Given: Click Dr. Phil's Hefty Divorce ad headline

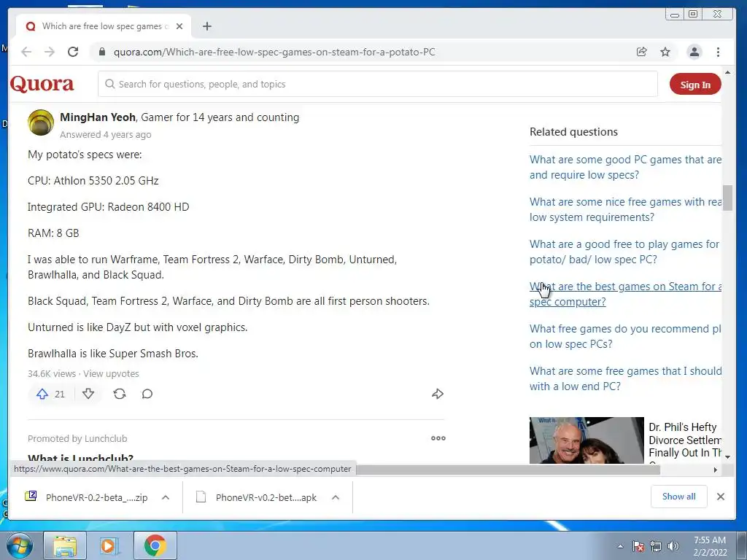Looking at the screenshot, I should [684, 440].
